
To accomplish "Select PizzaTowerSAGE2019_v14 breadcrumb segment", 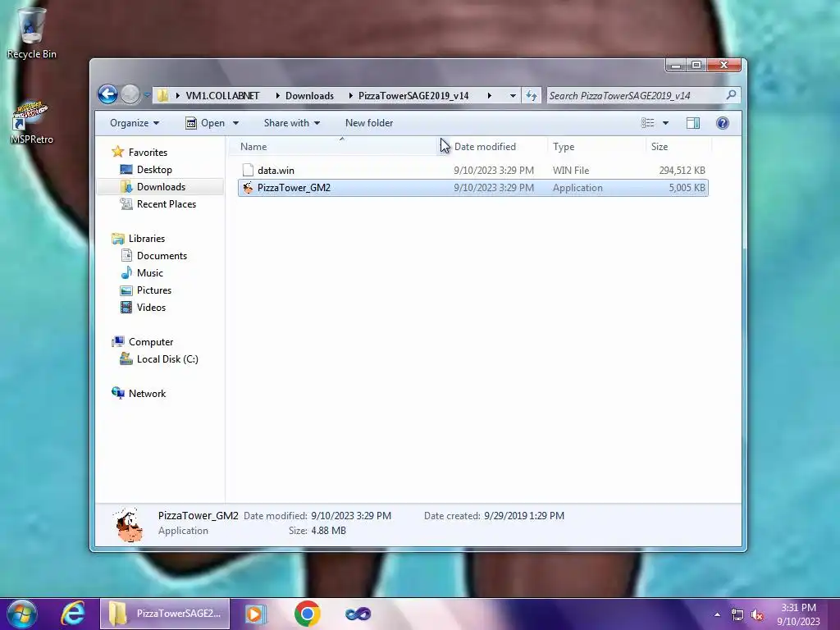I will 413,95.
